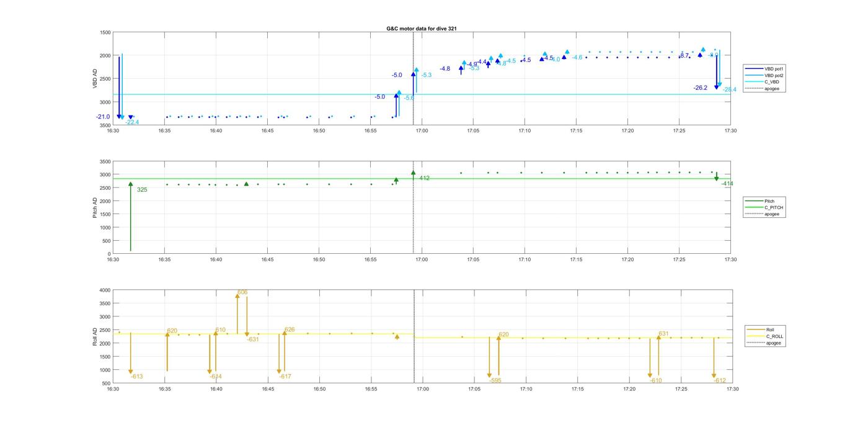
Task: Click the "325" value label in Pitch plot
Action: click(x=142, y=190)
